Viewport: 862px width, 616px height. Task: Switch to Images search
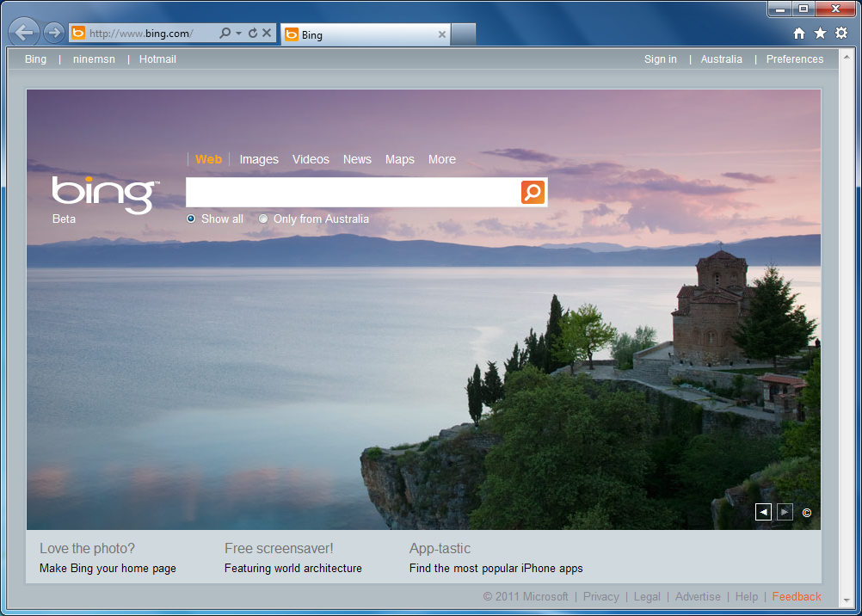click(259, 159)
